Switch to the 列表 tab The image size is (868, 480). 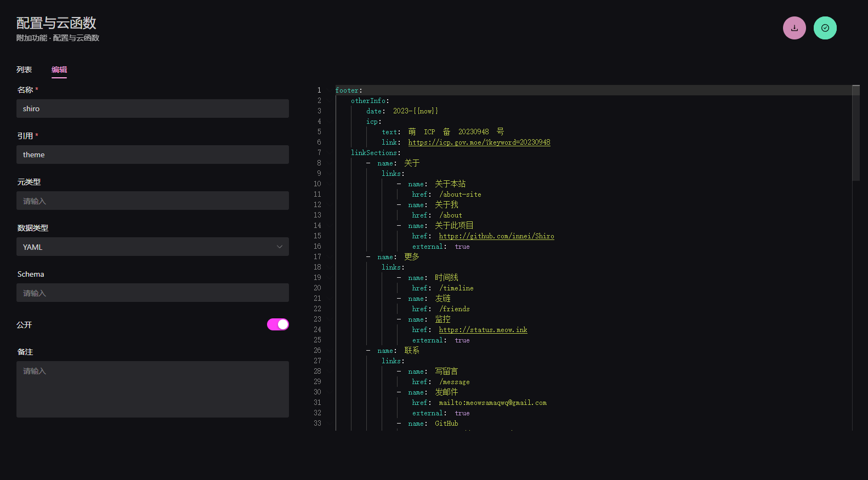pyautogui.click(x=24, y=70)
